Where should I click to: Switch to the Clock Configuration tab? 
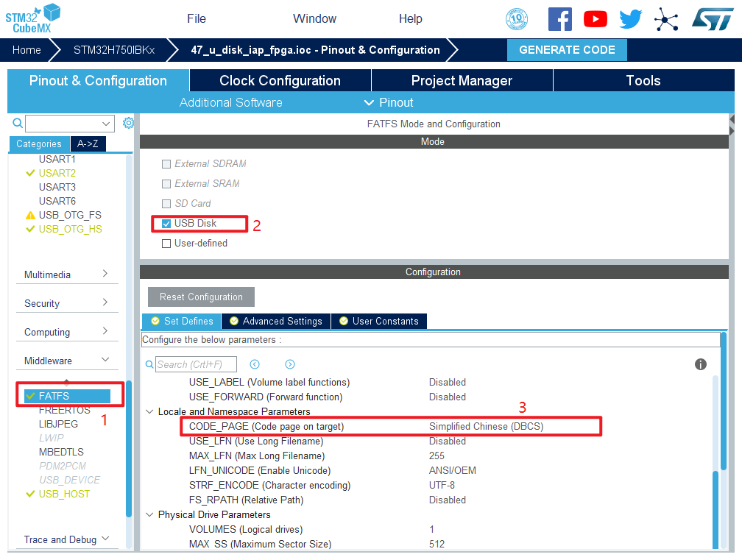click(x=280, y=81)
